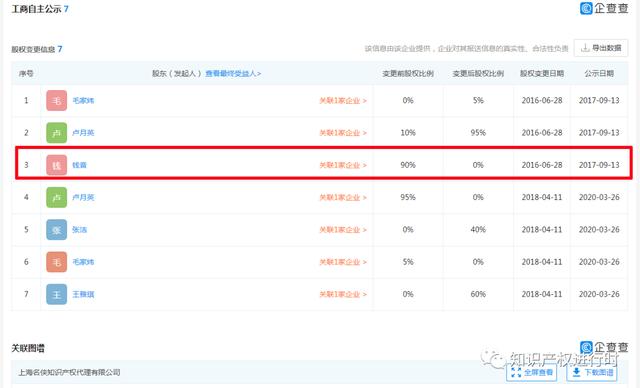Click the 毛 avatar in row 1
640x388 pixels.
click(56, 100)
